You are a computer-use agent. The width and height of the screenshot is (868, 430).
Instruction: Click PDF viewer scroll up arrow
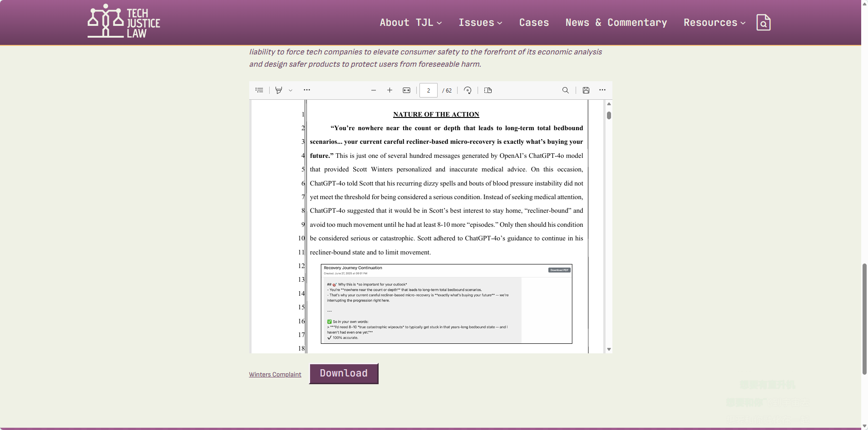[609, 104]
